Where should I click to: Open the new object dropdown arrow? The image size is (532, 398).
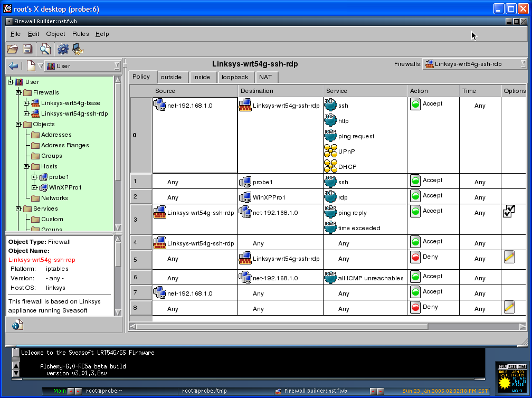(x=40, y=66)
